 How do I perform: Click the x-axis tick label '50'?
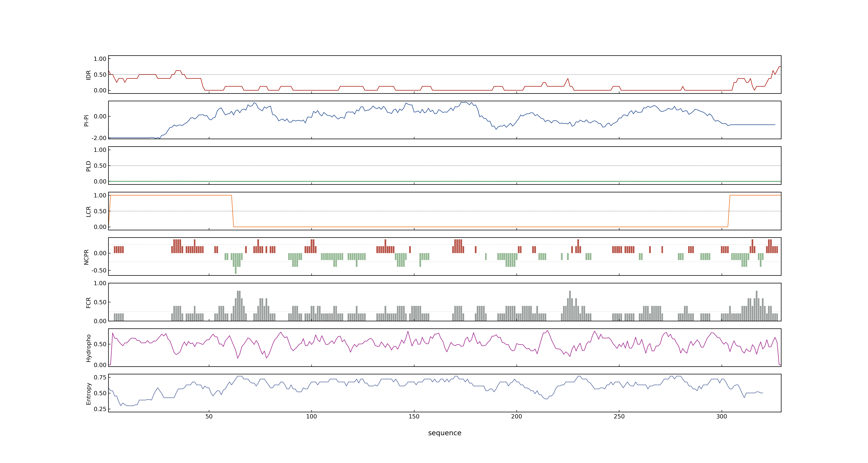click(x=209, y=416)
